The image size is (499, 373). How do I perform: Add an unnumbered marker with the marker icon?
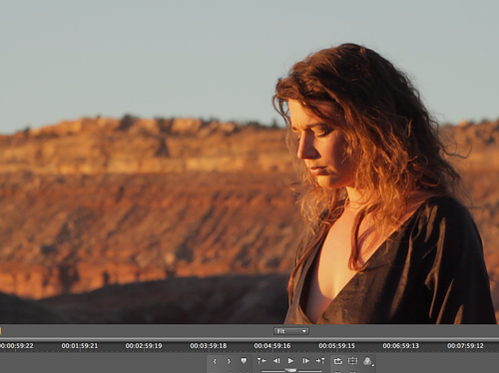click(x=244, y=361)
